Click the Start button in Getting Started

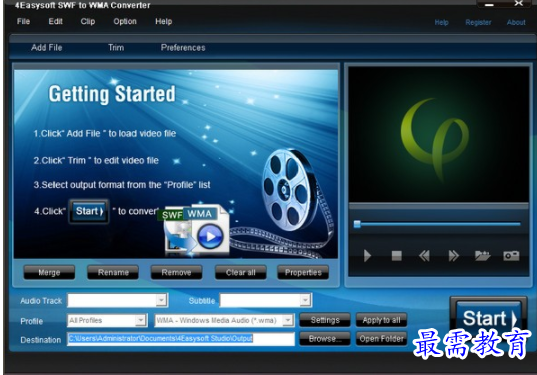coord(89,211)
